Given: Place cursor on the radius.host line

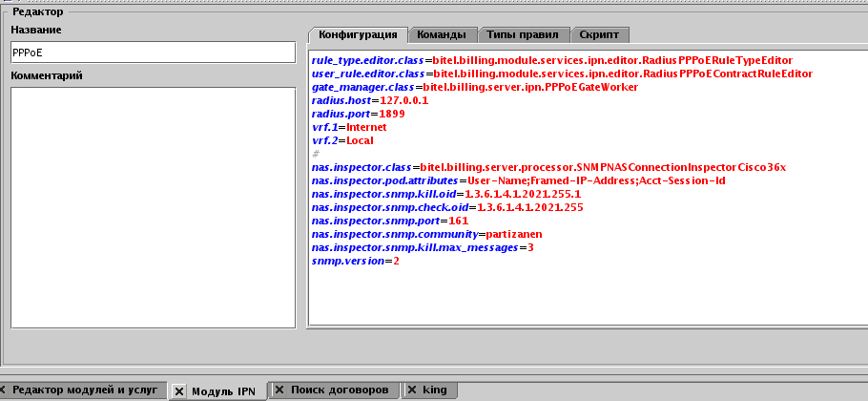Looking at the screenshot, I should [x=370, y=100].
